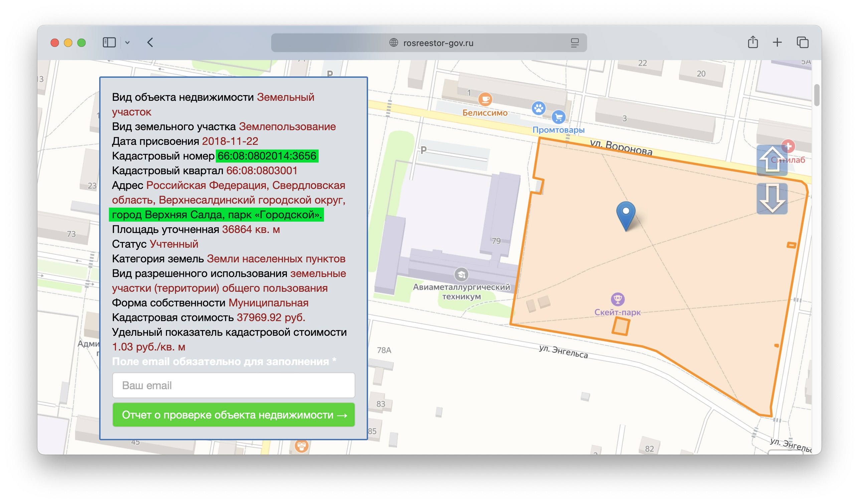The image size is (859, 504).
Task: Click the map down arrow button
Action: pyautogui.click(x=772, y=199)
